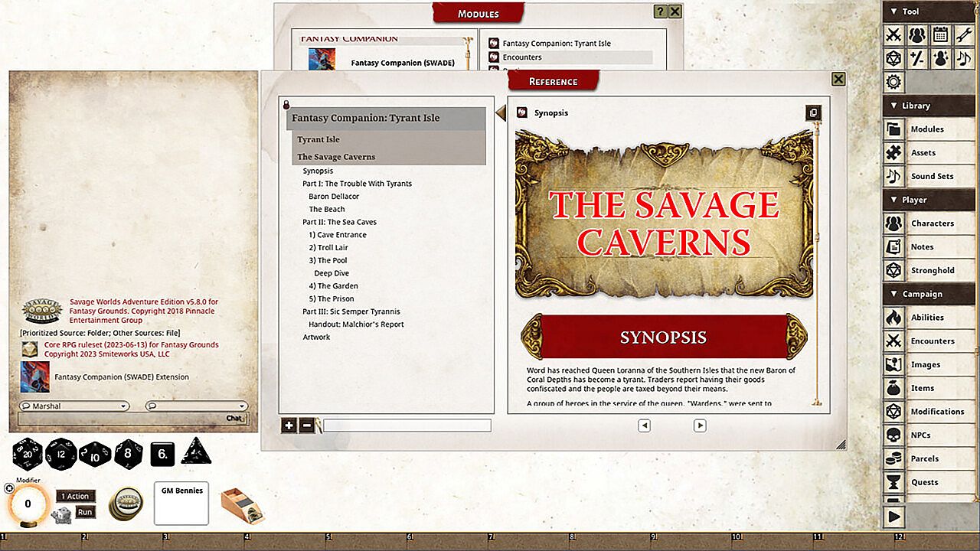The width and height of the screenshot is (980, 551).
Task: Click the Notes page icon
Action: (893, 247)
